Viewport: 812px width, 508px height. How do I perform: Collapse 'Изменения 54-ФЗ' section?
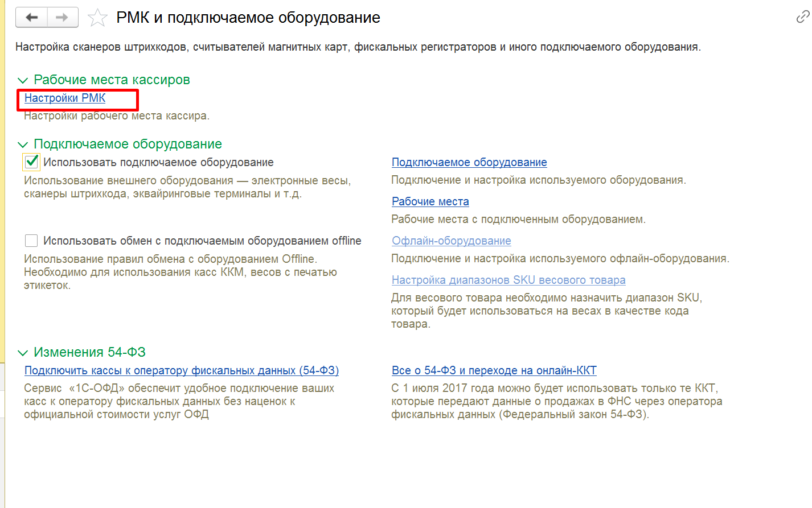click(x=23, y=353)
